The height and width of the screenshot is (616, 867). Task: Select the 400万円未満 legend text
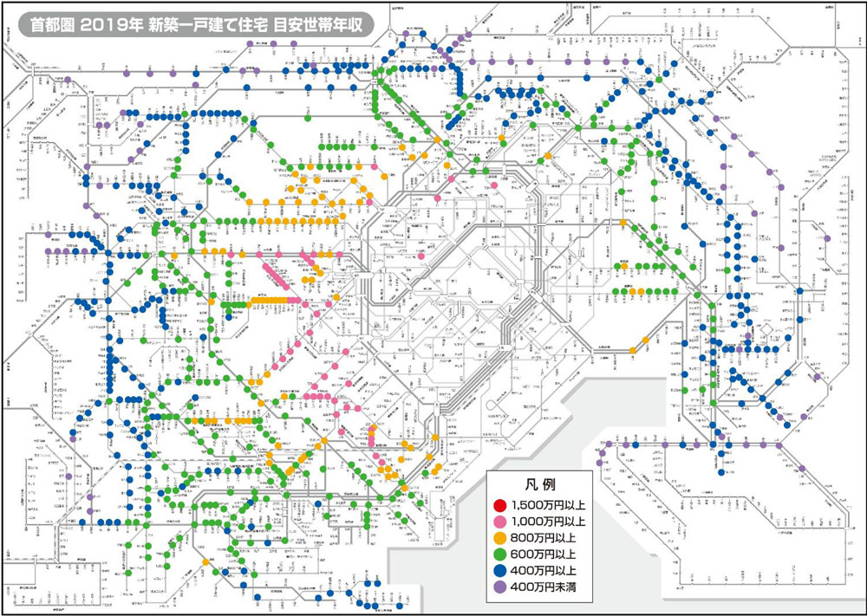pos(542,588)
